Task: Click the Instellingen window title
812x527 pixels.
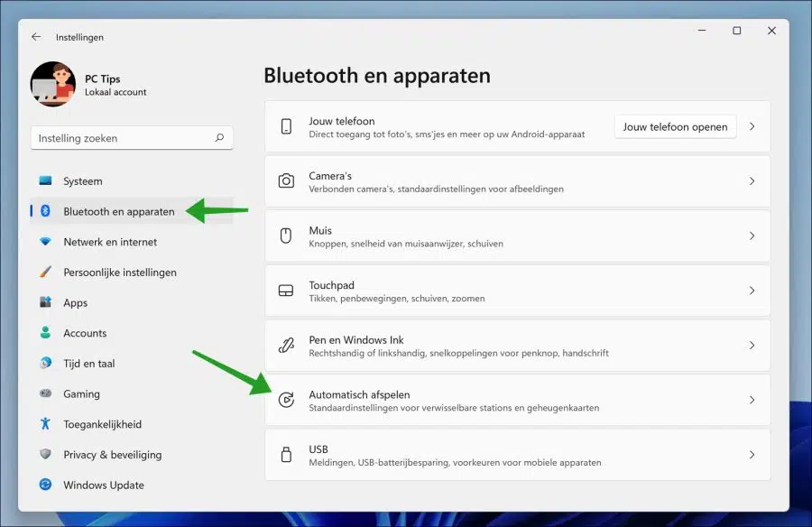Action: tap(79, 37)
